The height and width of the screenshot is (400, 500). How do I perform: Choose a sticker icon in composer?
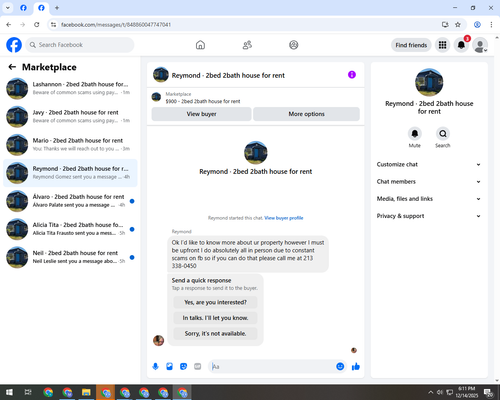[183, 367]
